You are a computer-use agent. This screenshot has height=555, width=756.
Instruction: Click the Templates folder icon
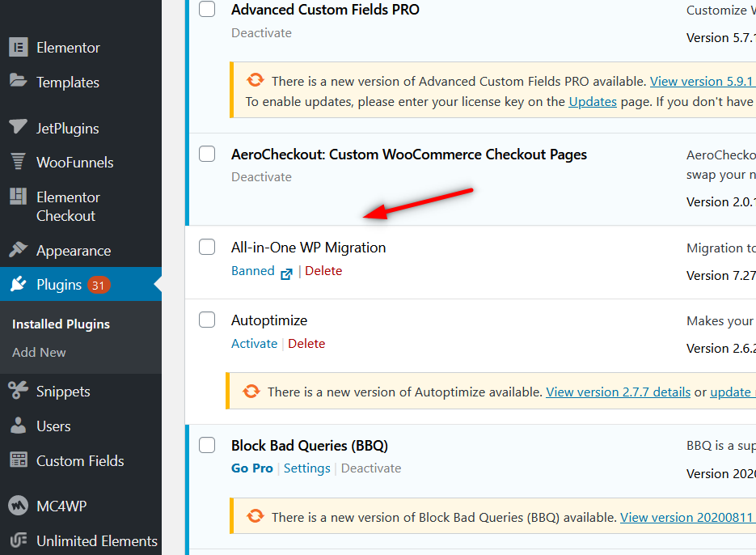pos(19,81)
